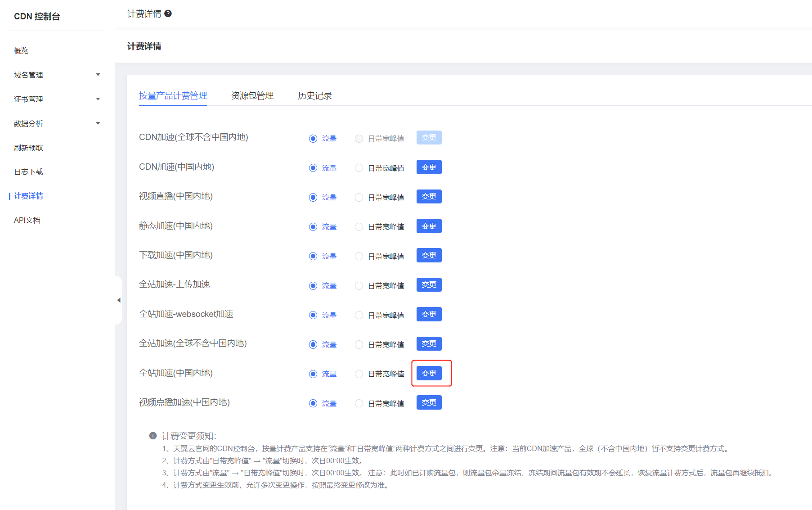Select 流量 for 全站加速-websocket加速
Image resolution: width=812 pixels, height=510 pixels.
coord(323,315)
